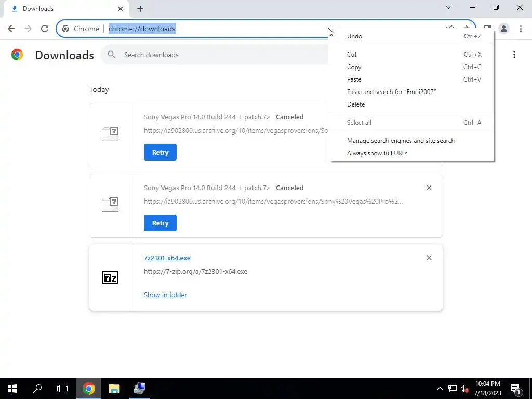Click the search magnifier icon in downloads
Screen dimensions: 532x399
coord(111,55)
